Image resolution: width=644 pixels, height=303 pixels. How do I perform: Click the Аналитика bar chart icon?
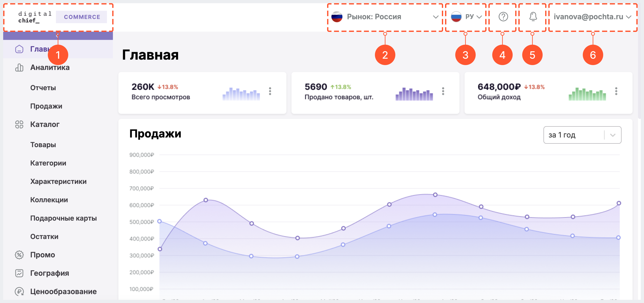click(19, 68)
